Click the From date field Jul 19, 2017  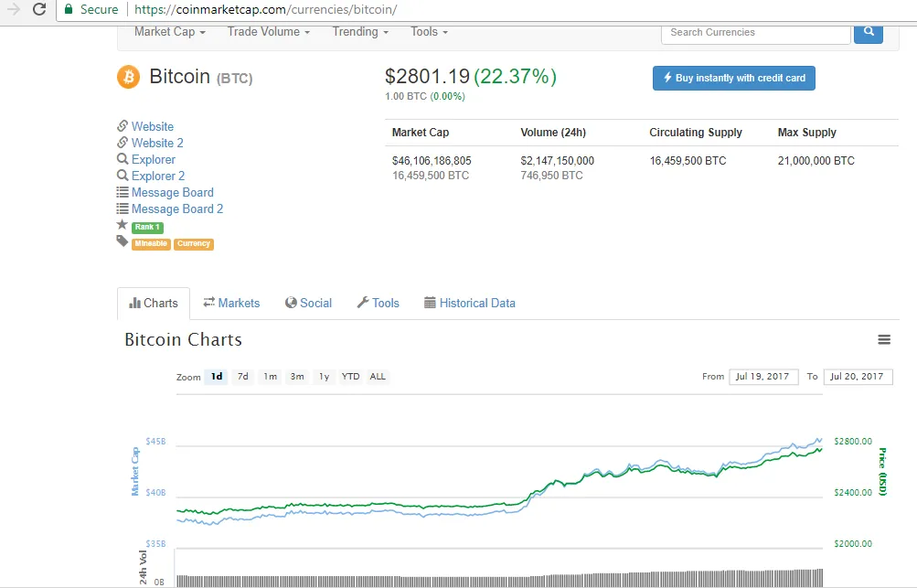tap(763, 376)
